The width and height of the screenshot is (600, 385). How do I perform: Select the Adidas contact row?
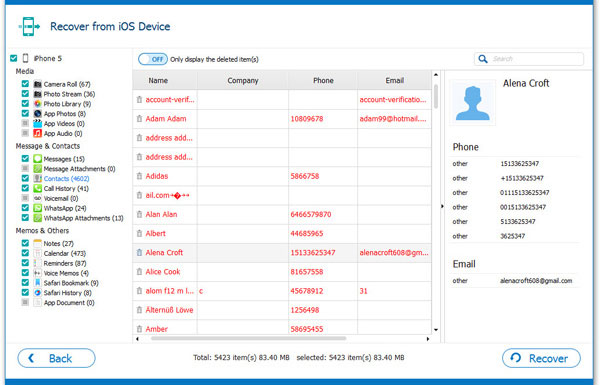(282, 176)
